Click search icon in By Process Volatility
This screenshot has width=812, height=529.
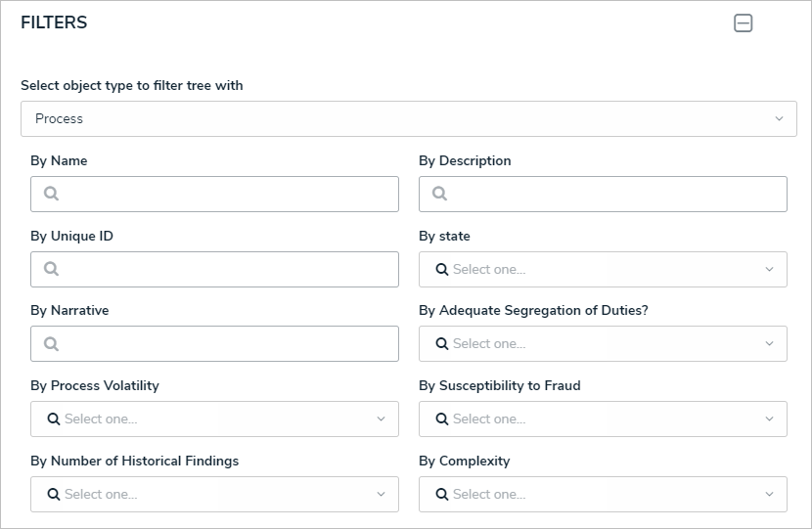tap(54, 419)
